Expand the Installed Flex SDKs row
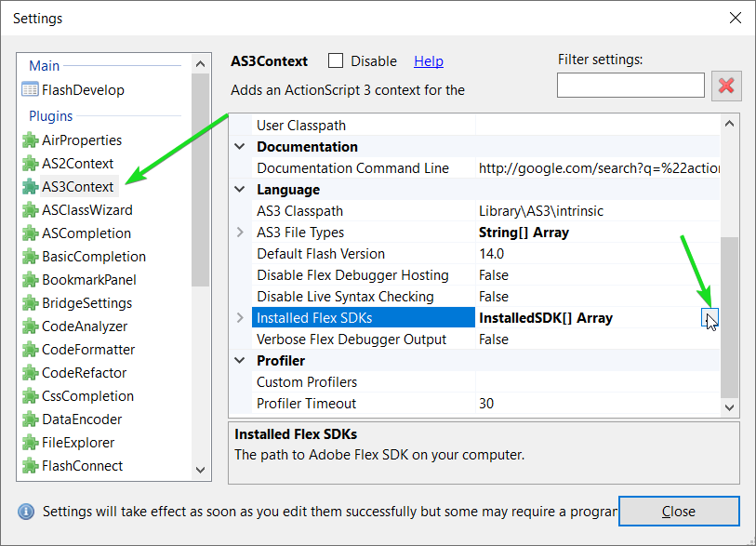The height and width of the screenshot is (546, 756). pos(240,317)
